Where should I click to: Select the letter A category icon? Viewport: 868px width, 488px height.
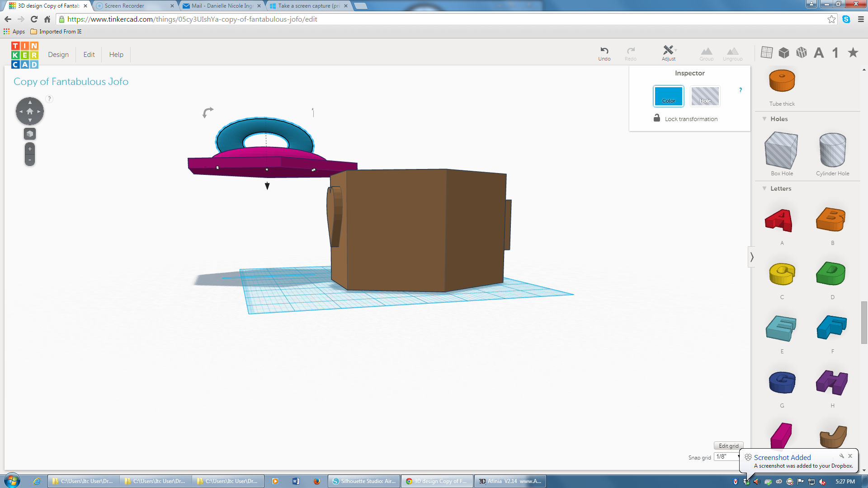[819, 53]
